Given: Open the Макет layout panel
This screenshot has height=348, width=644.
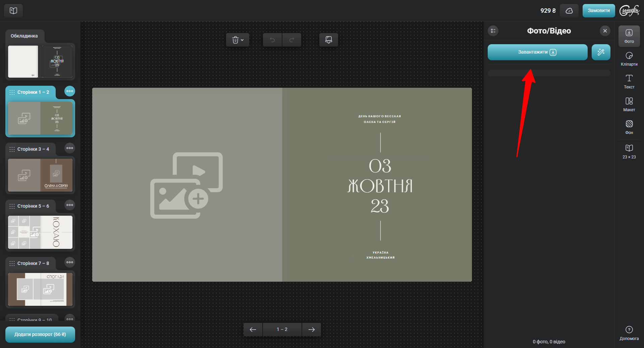Looking at the screenshot, I should (x=629, y=105).
